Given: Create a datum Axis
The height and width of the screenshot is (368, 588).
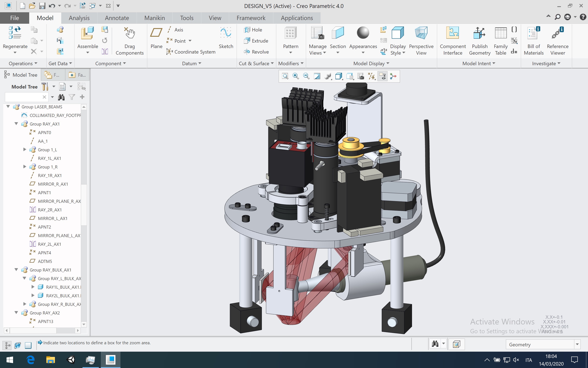Looking at the screenshot, I should (x=175, y=30).
